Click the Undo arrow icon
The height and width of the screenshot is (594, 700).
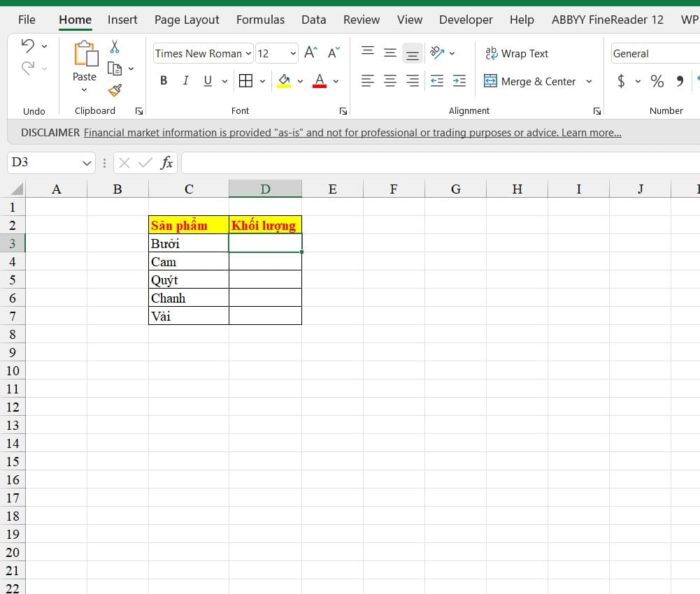pyautogui.click(x=28, y=45)
